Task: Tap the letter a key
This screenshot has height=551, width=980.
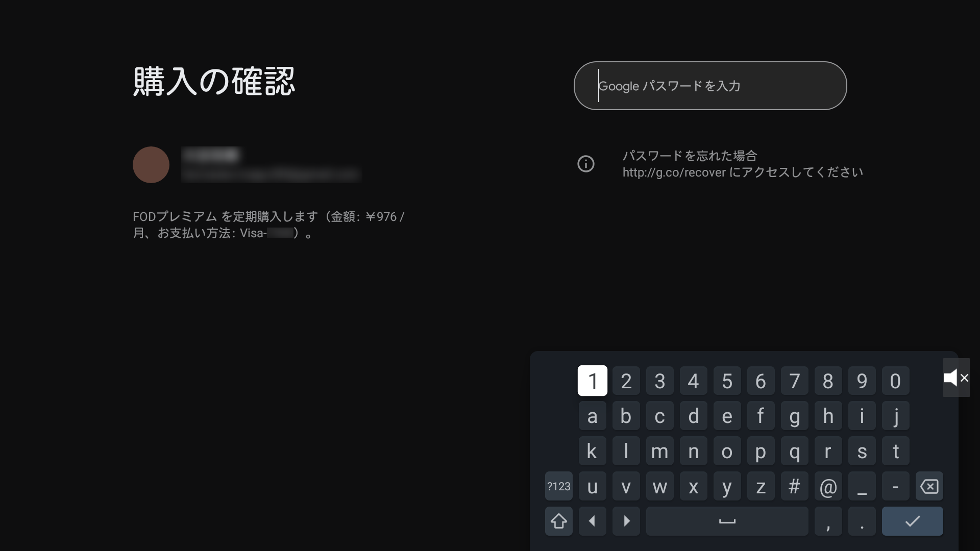Action: click(592, 416)
